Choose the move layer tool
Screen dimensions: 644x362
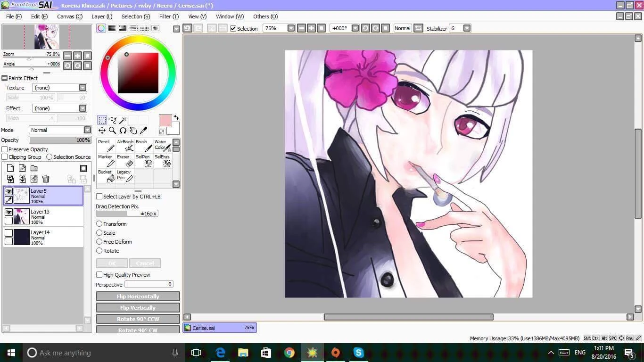(102, 131)
